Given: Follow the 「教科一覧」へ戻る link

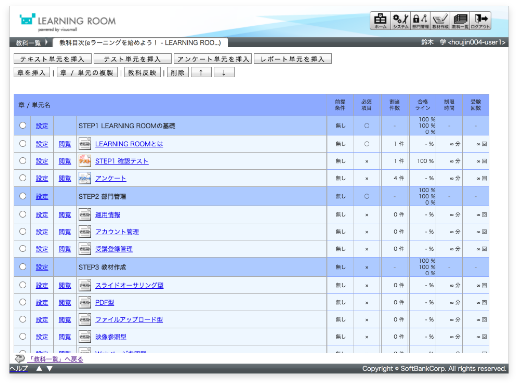Looking at the screenshot, I should point(55,359).
